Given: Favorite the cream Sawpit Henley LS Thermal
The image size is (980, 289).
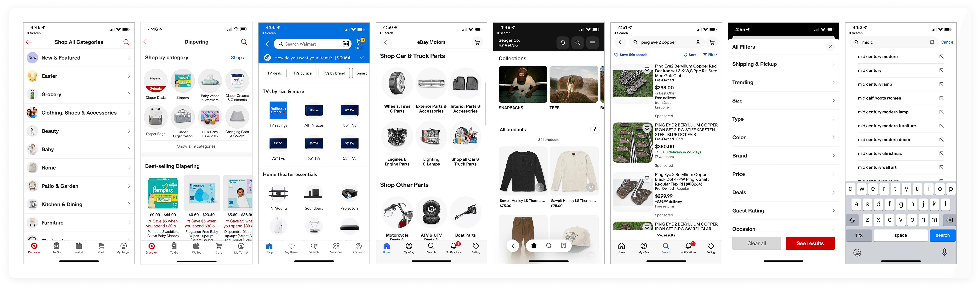Looking at the screenshot, I should point(591,187).
